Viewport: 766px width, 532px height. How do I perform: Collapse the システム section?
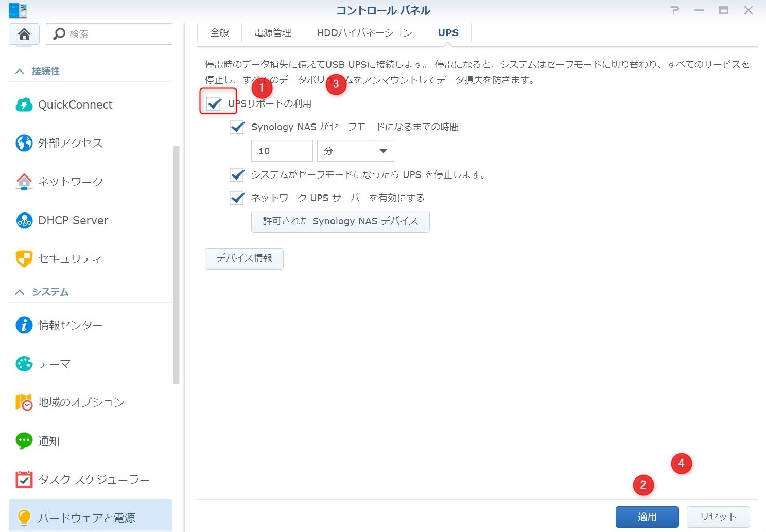point(20,292)
